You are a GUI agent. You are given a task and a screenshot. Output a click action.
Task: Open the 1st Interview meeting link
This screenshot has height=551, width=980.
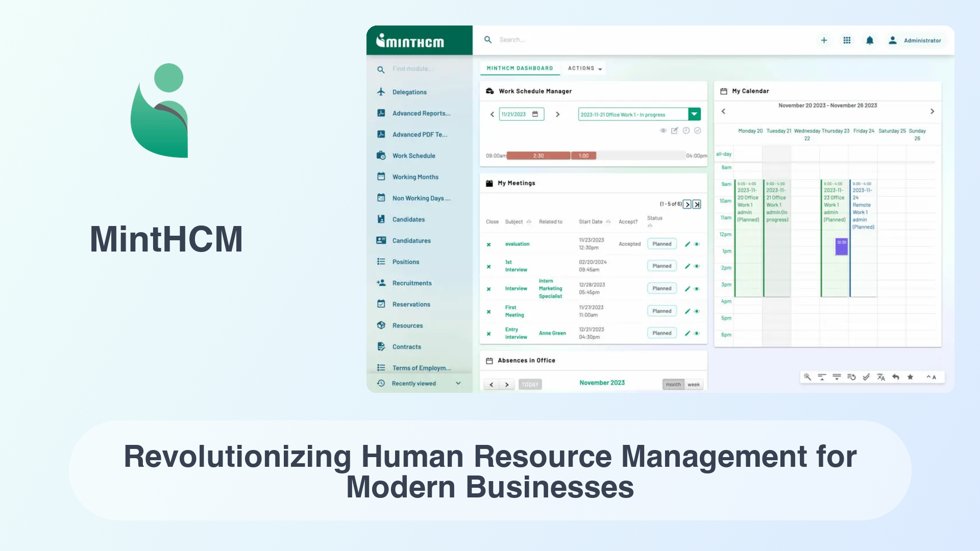tap(516, 266)
